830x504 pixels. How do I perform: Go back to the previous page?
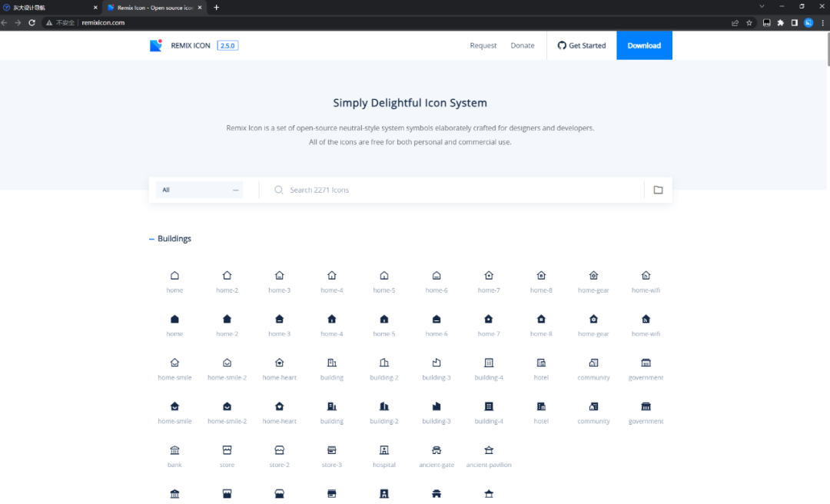pyautogui.click(x=5, y=23)
